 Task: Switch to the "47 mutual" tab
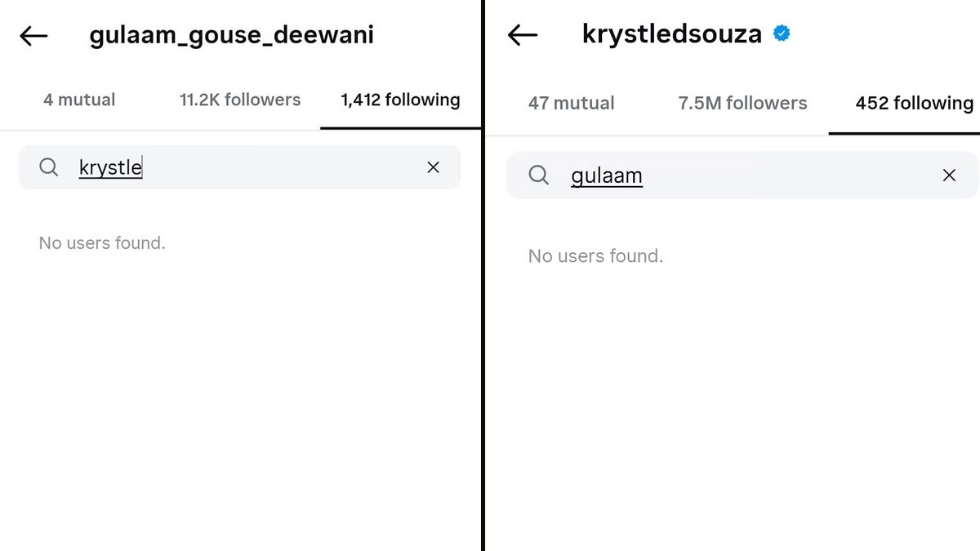[x=571, y=104]
